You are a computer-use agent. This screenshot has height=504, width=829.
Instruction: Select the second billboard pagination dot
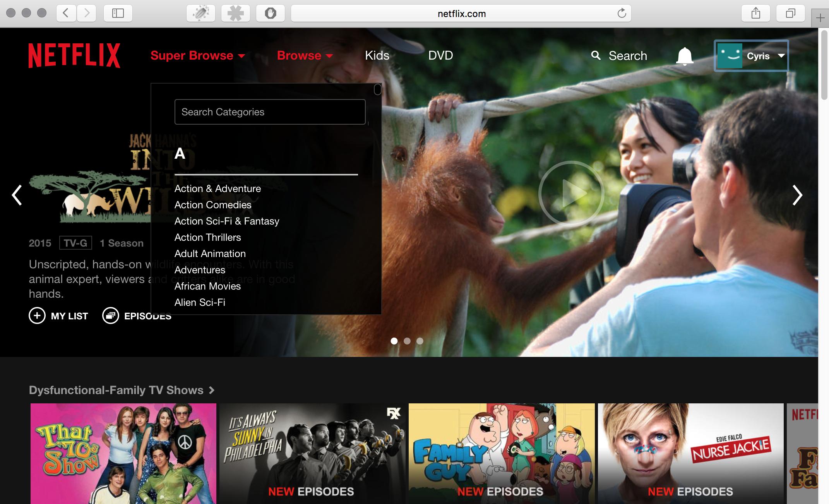(x=407, y=341)
